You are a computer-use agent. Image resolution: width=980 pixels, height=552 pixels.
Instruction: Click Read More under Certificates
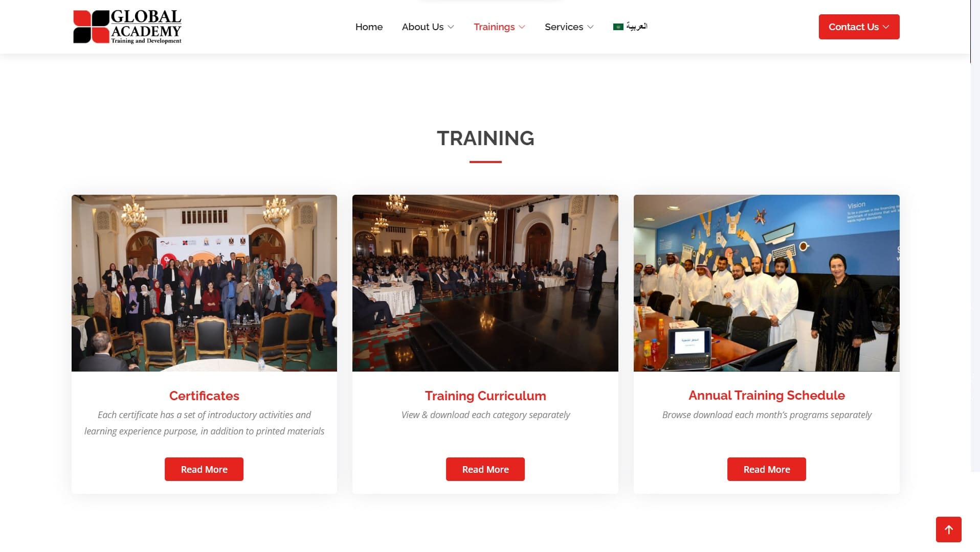204,469
